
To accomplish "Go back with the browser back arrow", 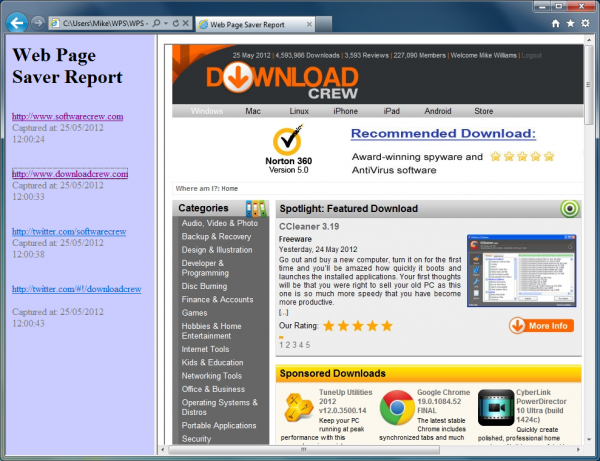I will click(x=17, y=23).
